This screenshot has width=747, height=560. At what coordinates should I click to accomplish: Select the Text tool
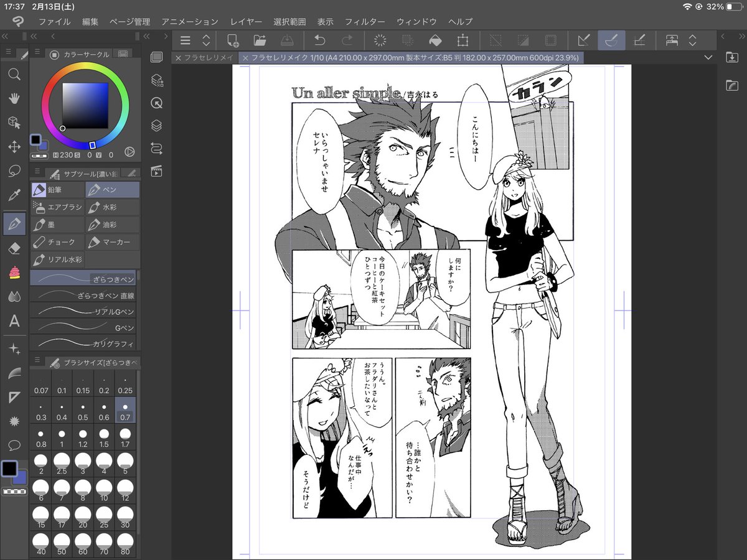[14, 321]
